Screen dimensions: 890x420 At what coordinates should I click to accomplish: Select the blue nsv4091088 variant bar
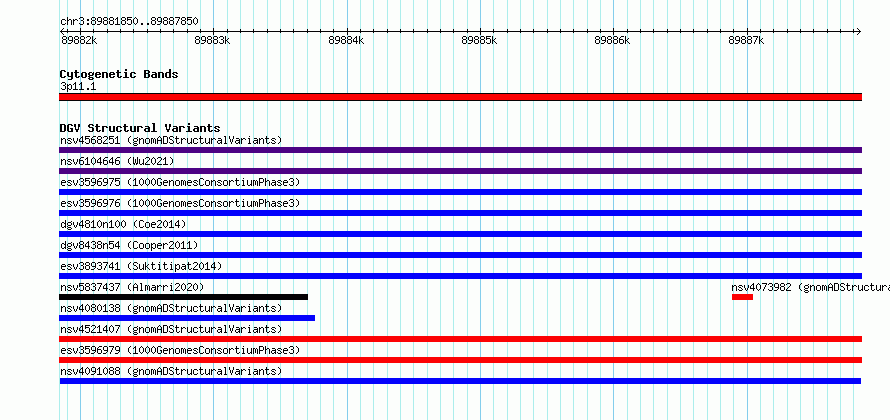(x=460, y=381)
